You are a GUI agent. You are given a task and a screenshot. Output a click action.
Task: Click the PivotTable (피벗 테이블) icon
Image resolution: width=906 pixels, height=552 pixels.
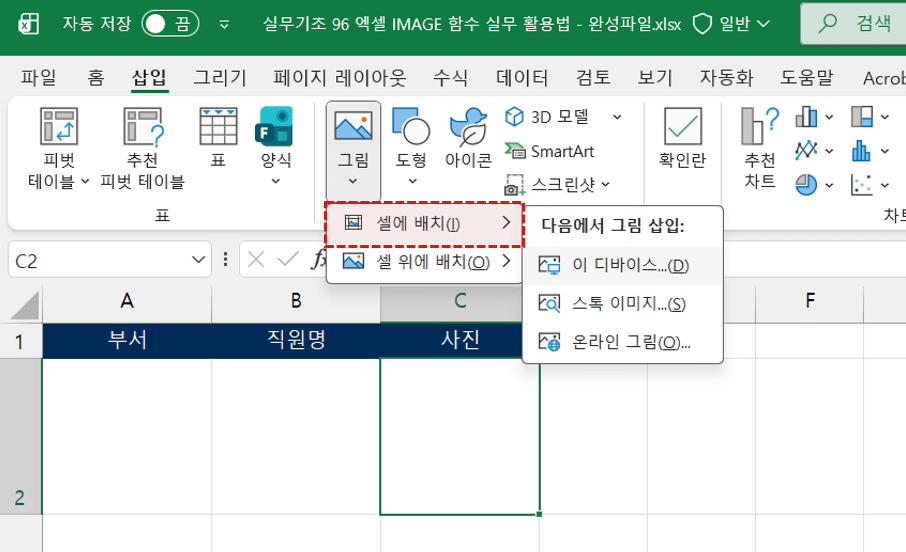click(x=59, y=127)
